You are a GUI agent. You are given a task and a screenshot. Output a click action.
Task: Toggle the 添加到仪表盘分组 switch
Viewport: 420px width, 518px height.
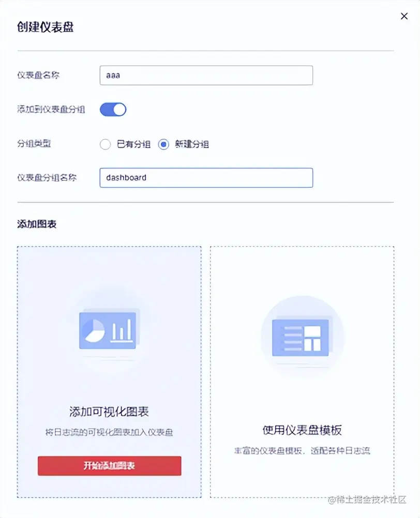click(113, 110)
